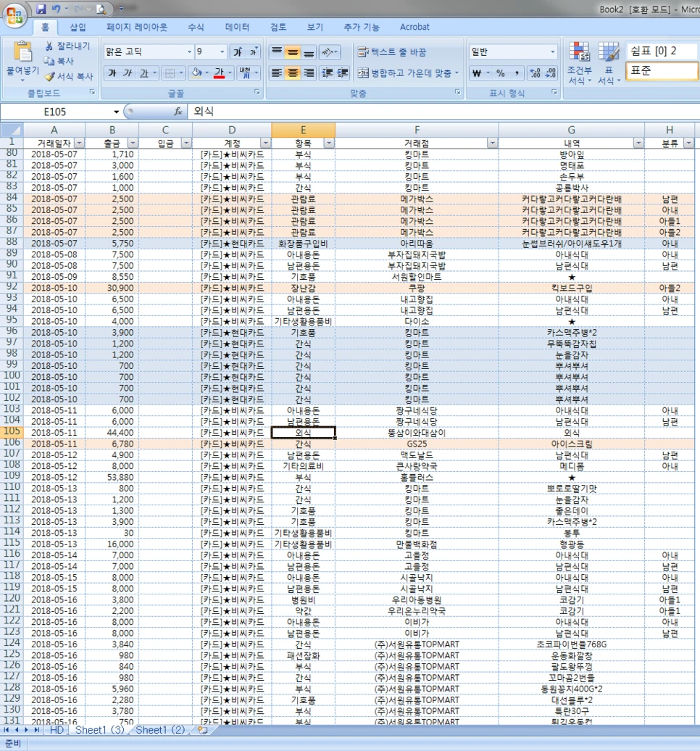Screen dimensions: 700x751
Task: Open the font color dropdown arrow
Action: 230,72
